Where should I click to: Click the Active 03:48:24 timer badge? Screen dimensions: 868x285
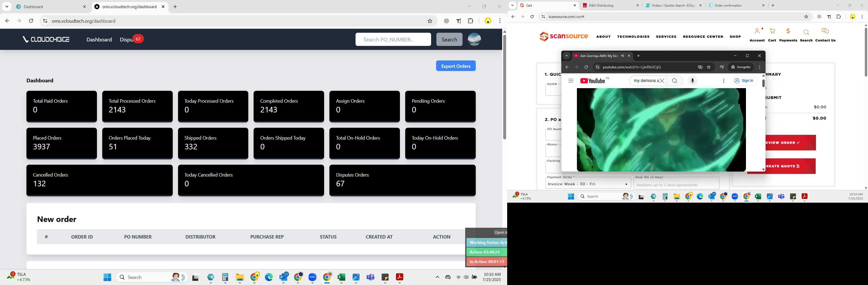pyautogui.click(x=486, y=252)
